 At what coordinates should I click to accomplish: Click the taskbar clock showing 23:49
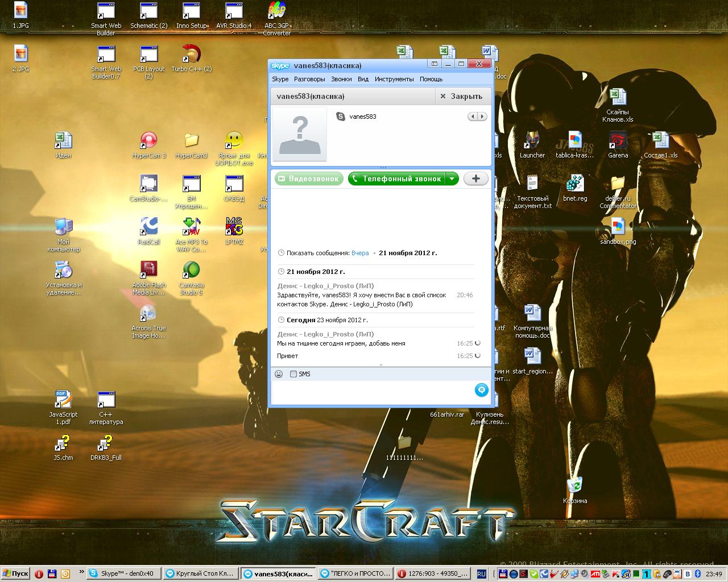pyautogui.click(x=714, y=574)
